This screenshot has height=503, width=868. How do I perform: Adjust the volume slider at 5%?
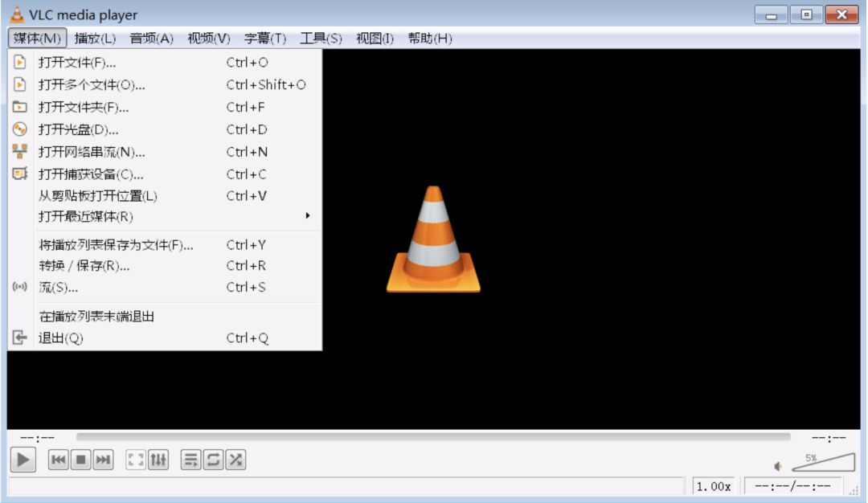824,462
